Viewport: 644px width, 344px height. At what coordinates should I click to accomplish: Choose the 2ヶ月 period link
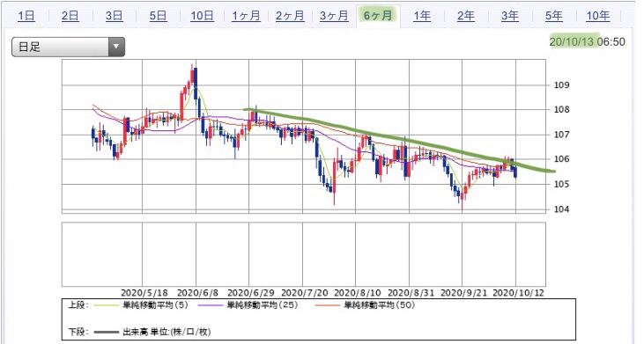290,16
